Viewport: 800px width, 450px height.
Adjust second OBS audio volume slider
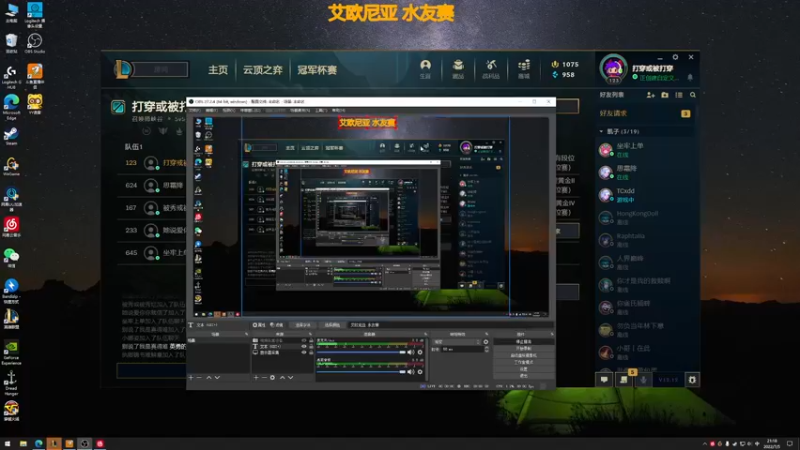[362, 371]
